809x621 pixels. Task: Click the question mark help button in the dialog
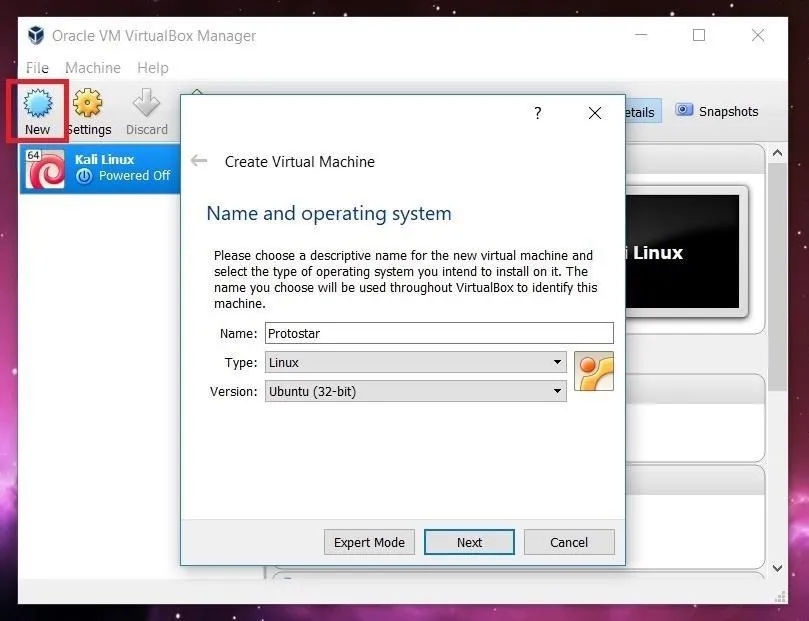click(x=538, y=113)
